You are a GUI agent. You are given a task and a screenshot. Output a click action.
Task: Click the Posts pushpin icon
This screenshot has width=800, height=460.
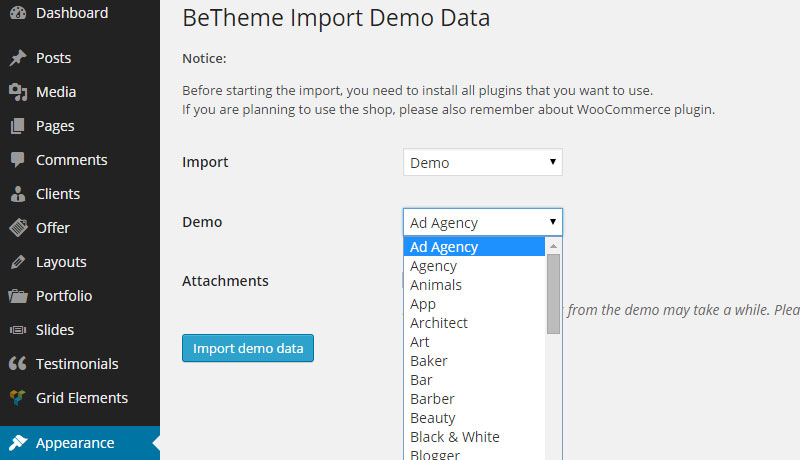click(17, 58)
